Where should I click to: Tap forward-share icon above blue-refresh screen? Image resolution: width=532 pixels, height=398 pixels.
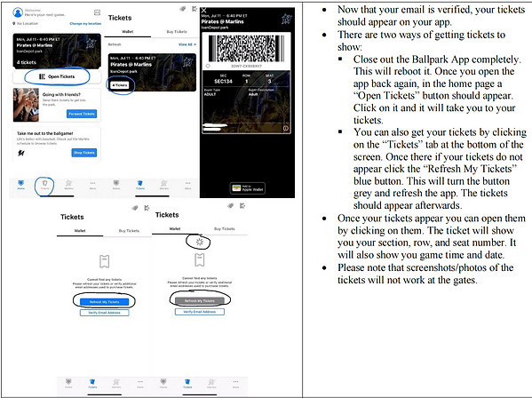point(147,208)
